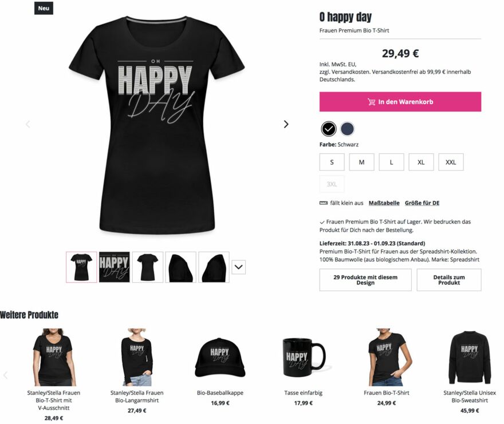View the close-up design thumbnail
This screenshot has width=504, height=424.
click(115, 267)
